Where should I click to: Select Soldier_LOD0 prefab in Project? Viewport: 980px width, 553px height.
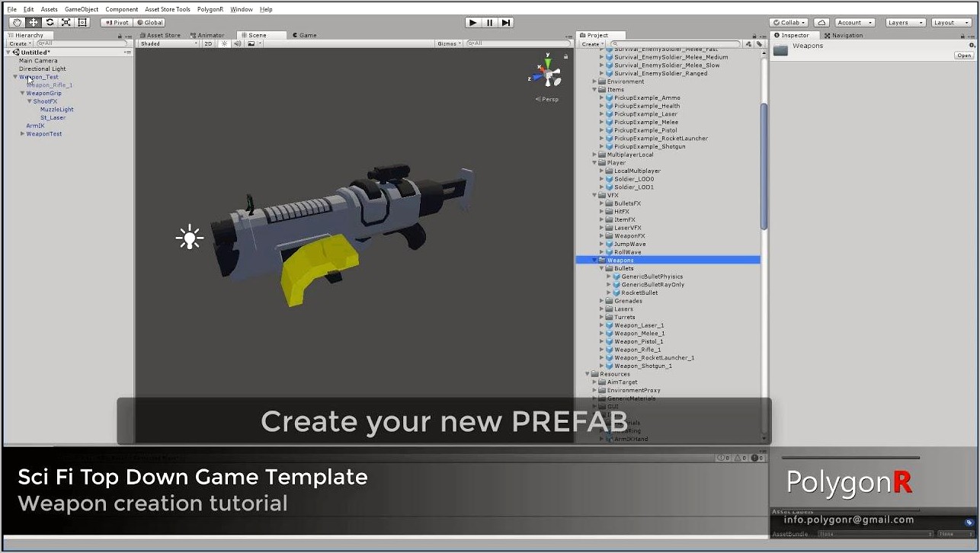coord(633,179)
